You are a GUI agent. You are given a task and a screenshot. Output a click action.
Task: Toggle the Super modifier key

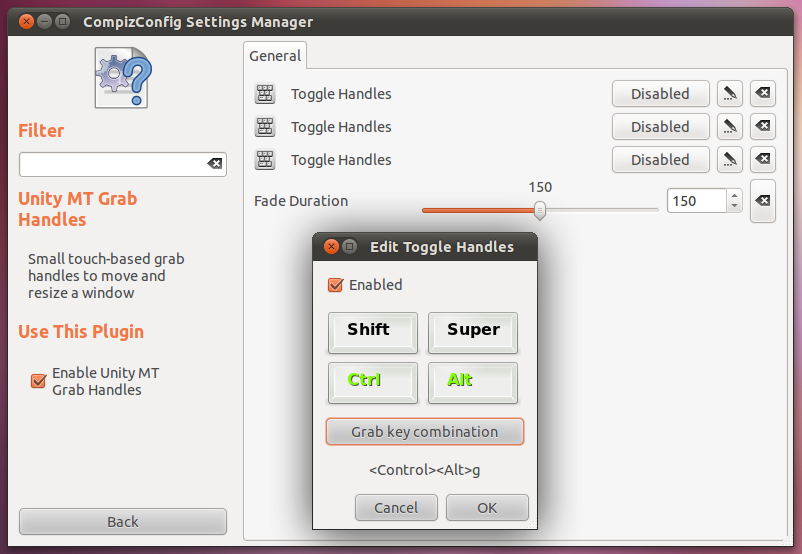pos(472,332)
